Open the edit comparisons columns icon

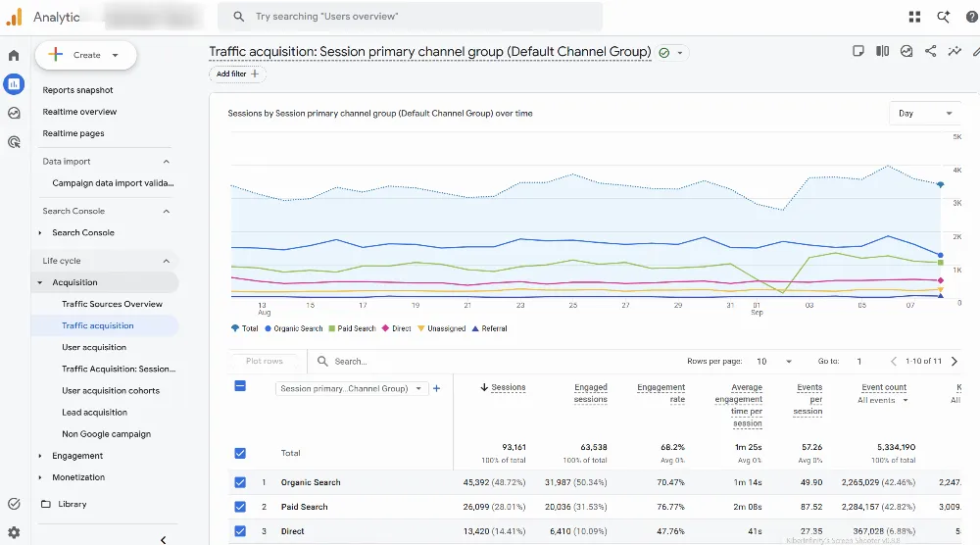click(882, 51)
